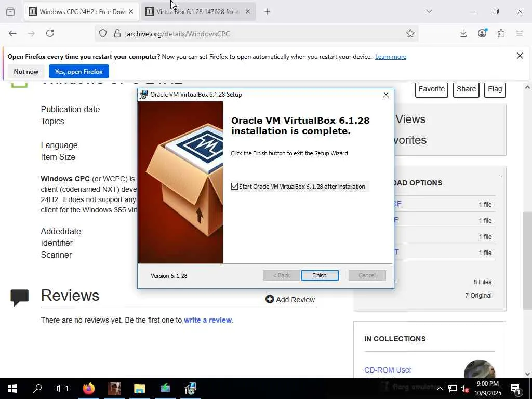Open File Explorer from the taskbar
Viewport: 532px width, 399px height.
pos(139,389)
